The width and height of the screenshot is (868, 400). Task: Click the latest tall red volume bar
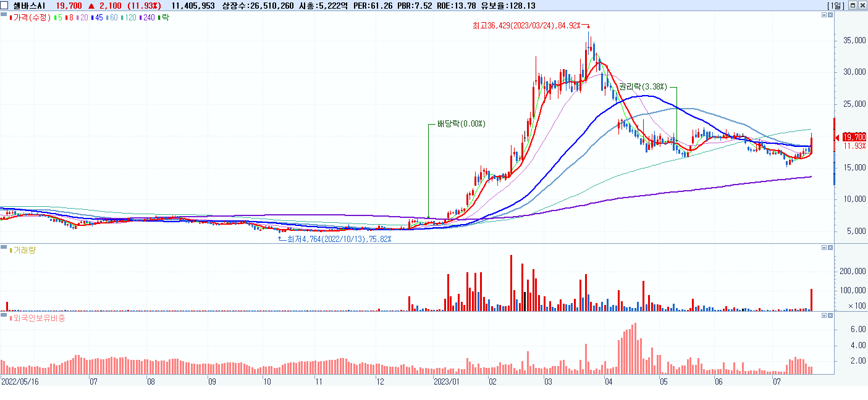point(811,299)
